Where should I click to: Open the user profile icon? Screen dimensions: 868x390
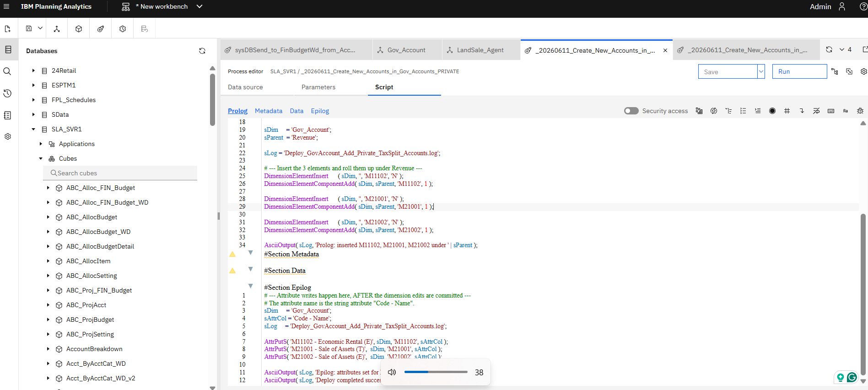click(842, 6)
